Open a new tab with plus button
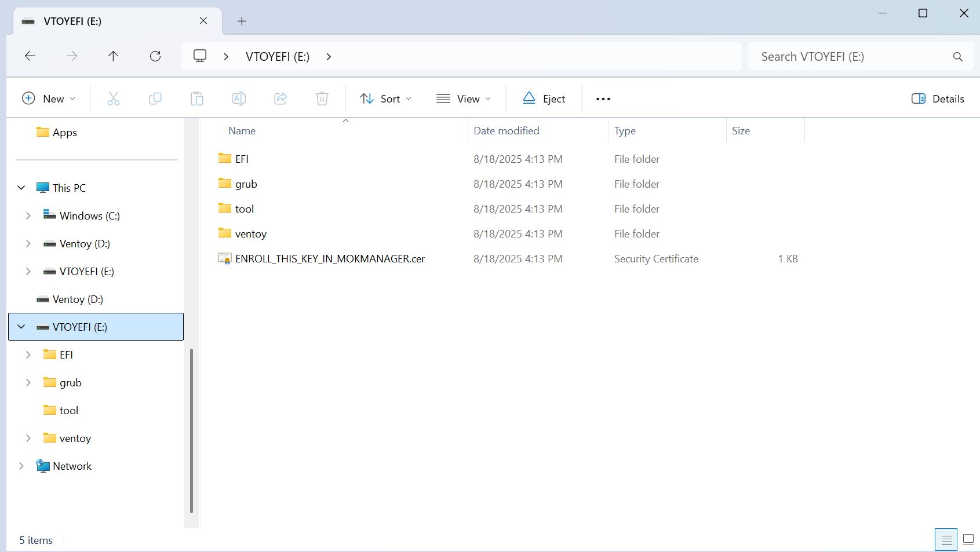 [242, 21]
